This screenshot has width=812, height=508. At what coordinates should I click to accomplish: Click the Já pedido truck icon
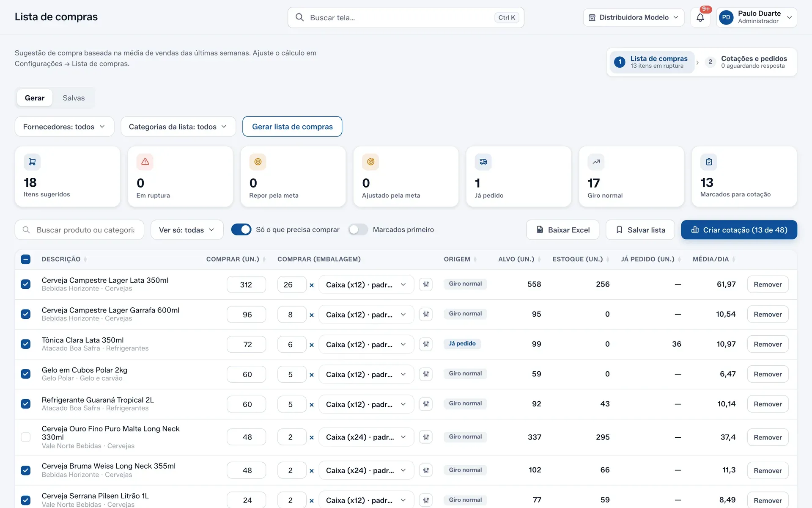(x=483, y=162)
